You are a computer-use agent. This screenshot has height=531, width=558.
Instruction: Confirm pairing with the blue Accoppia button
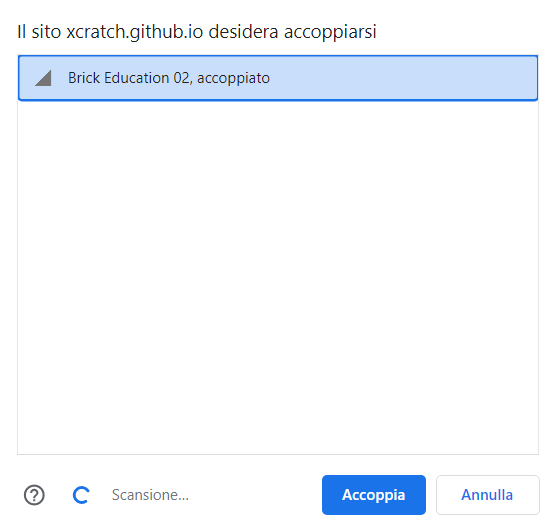tap(374, 495)
